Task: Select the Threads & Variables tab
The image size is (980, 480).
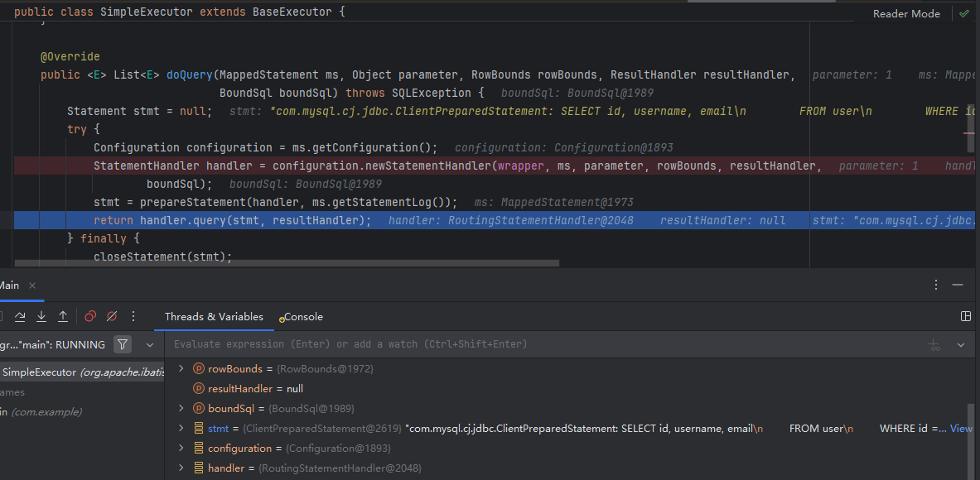Action: point(214,316)
